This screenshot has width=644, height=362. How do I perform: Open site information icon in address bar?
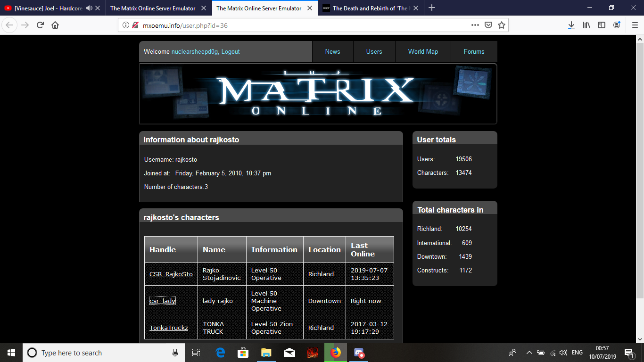click(126, 25)
